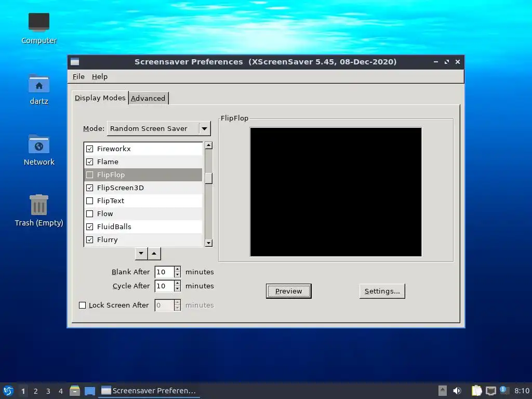
Task: Open the dartz home folder icon
Action: click(x=38, y=89)
